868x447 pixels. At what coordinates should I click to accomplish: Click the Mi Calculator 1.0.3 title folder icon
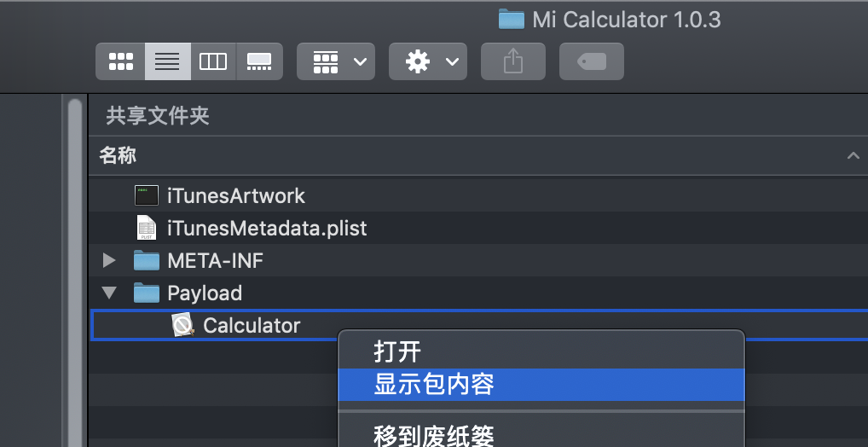tap(511, 19)
